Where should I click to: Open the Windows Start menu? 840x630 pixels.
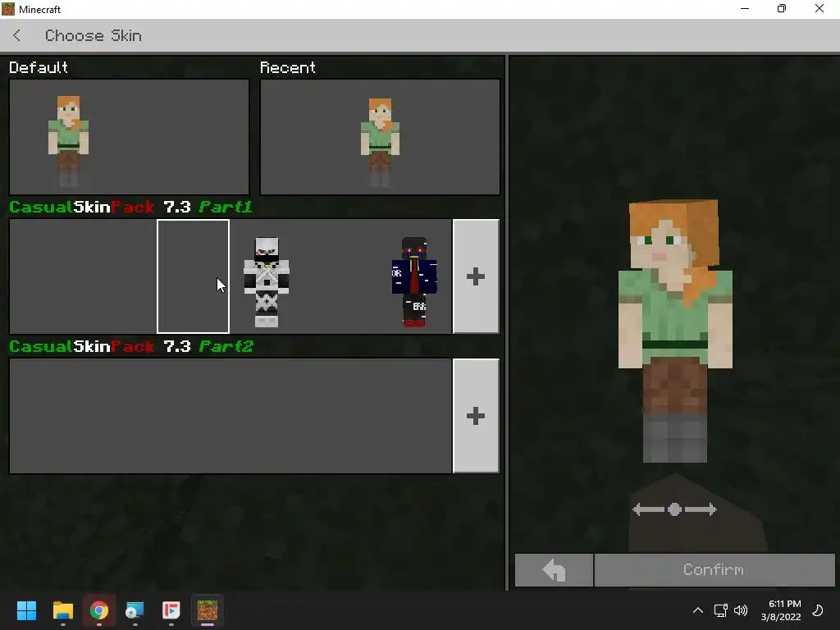click(26, 610)
